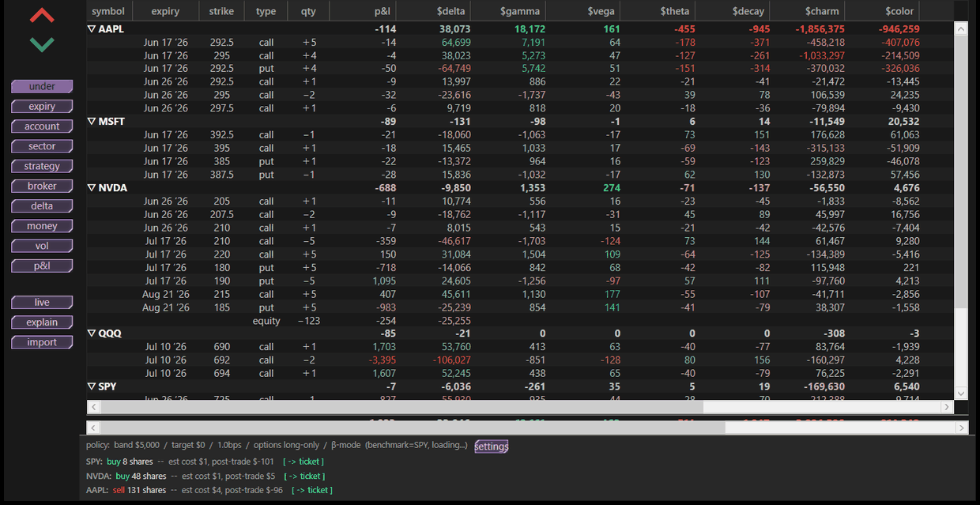Select NVDA total p&l -688
The height and width of the screenshot is (505, 980).
click(x=386, y=188)
